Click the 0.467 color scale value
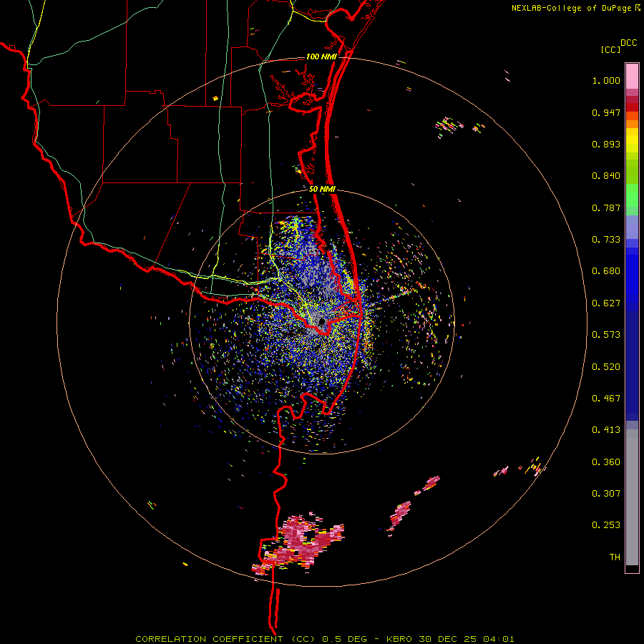This screenshot has width=644, height=644. [x=606, y=399]
